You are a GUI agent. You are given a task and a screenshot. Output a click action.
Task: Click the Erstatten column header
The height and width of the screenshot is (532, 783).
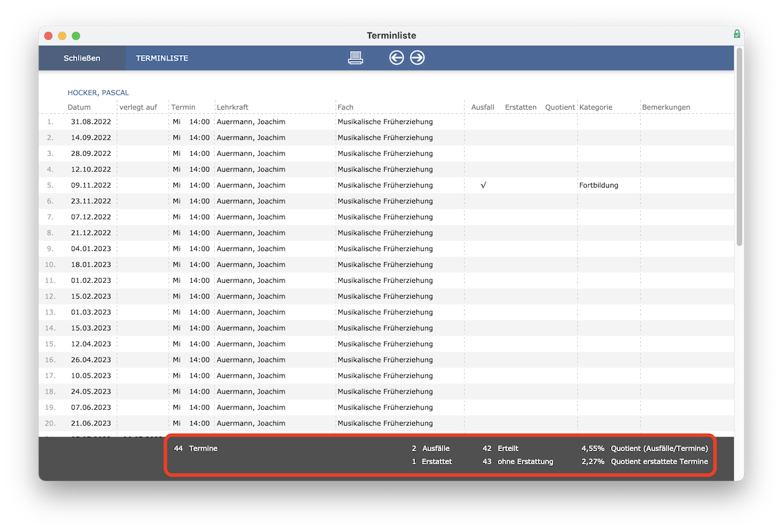click(x=521, y=108)
